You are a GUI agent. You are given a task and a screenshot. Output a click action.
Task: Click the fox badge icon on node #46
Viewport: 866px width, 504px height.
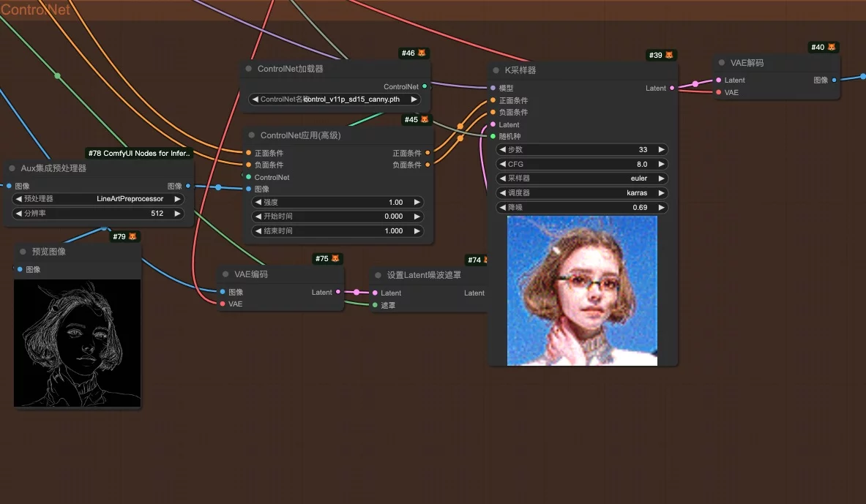click(x=422, y=53)
